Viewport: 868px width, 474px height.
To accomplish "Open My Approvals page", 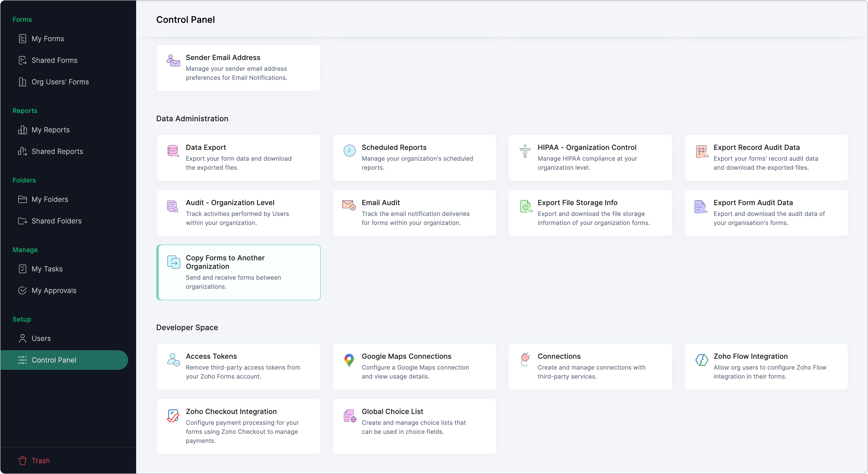I will pyautogui.click(x=53, y=290).
